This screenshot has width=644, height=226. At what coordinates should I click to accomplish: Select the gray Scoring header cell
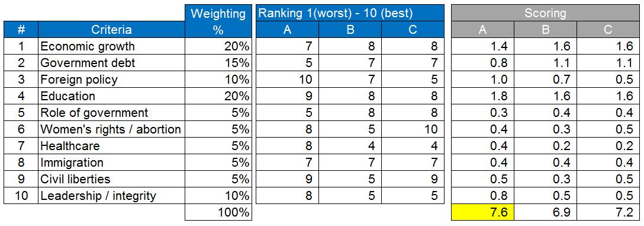point(545,13)
